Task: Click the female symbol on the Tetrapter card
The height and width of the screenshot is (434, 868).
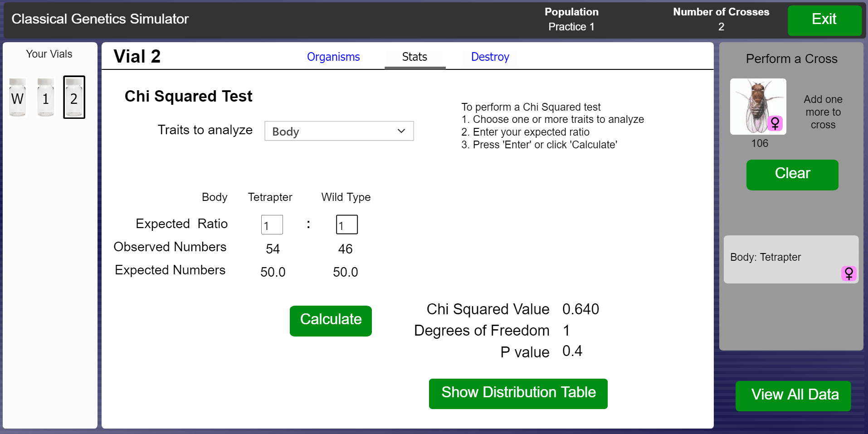Action: pos(848,273)
